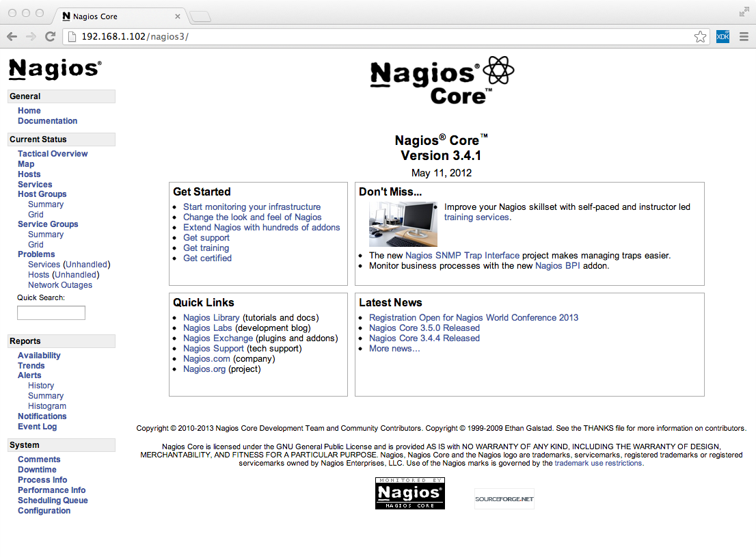Image resolution: width=756 pixels, height=560 pixels.
Task: Open trademark use restrictions link
Action: 598,463
